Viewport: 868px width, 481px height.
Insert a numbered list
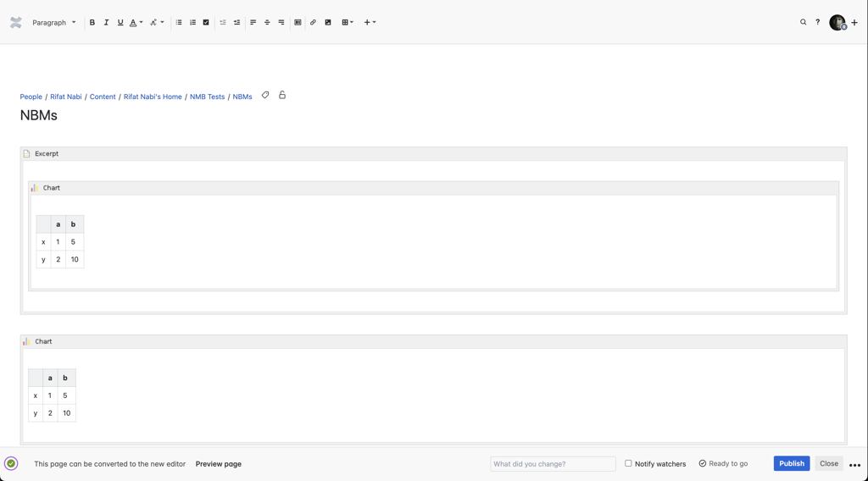[x=192, y=23]
